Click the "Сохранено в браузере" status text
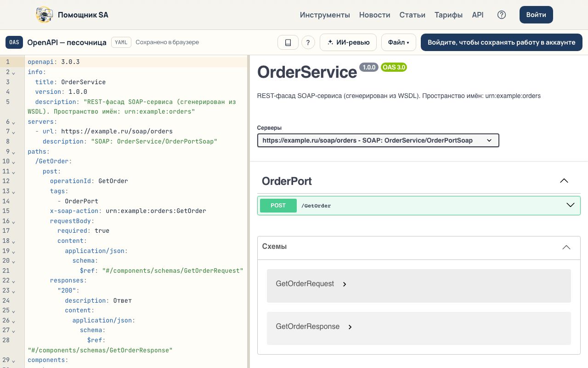 (x=167, y=42)
